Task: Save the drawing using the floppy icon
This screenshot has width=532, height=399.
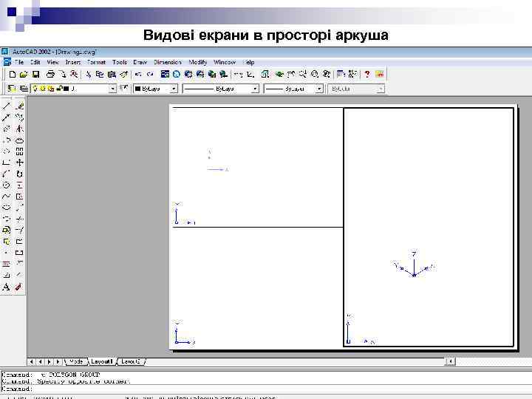Action: click(x=35, y=74)
